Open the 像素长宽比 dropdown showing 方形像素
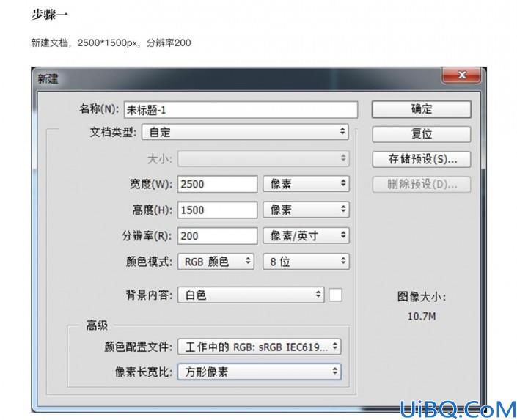Screen dimensions: 517x420 259,372
